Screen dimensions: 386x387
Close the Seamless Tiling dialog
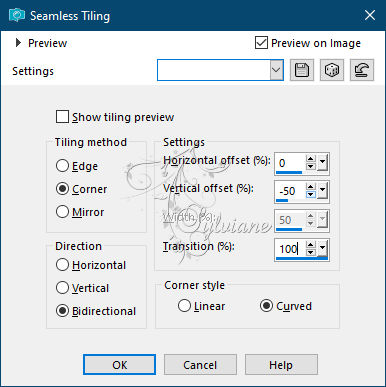[370, 15]
